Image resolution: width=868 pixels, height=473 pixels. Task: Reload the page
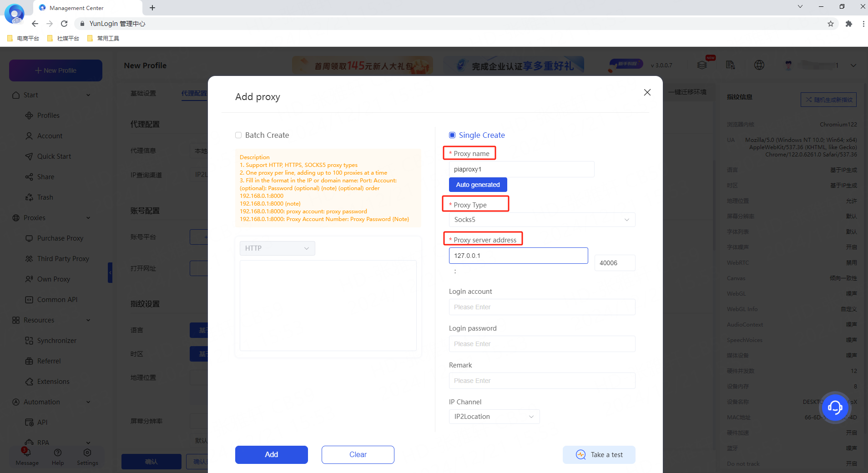click(64, 24)
